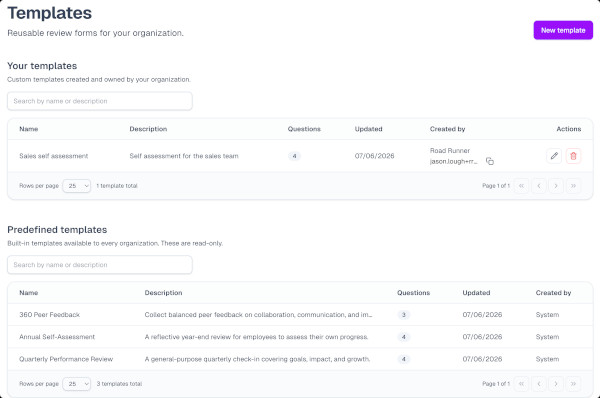Select Questions column header in Your templates

pos(304,129)
